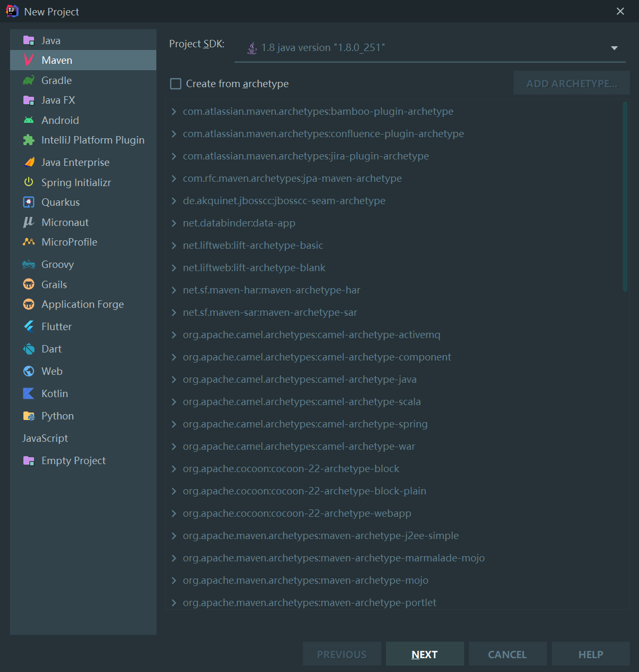The height and width of the screenshot is (672, 639).
Task: Click the IntelliJ Platform Plugin puzzle icon
Action: tap(29, 140)
